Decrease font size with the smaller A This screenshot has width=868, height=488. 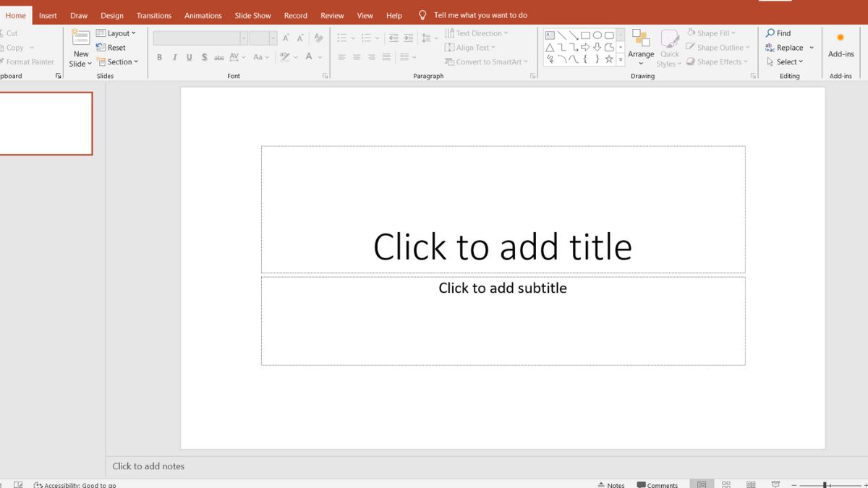(x=300, y=38)
